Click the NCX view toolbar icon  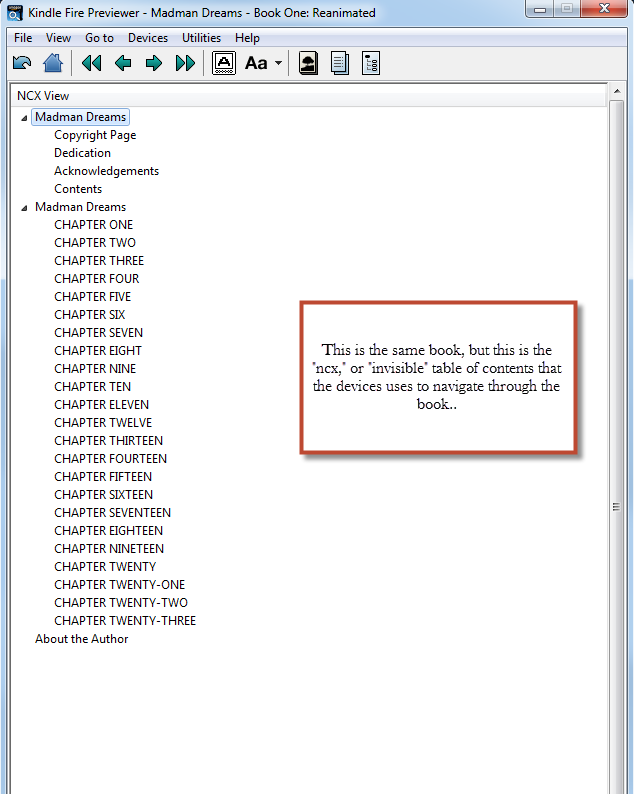pyautogui.click(x=371, y=64)
